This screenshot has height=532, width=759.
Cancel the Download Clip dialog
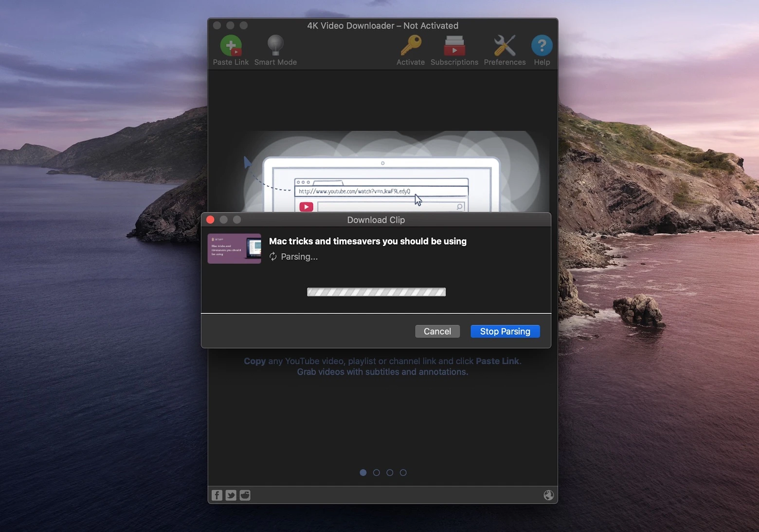437,331
